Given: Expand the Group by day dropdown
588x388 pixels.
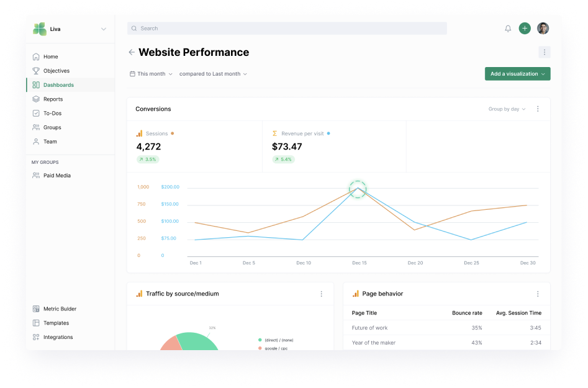Looking at the screenshot, I should click(507, 109).
